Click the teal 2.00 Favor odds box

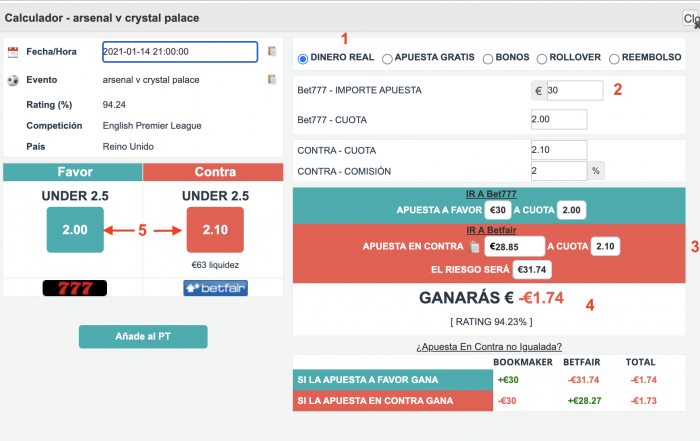point(75,230)
